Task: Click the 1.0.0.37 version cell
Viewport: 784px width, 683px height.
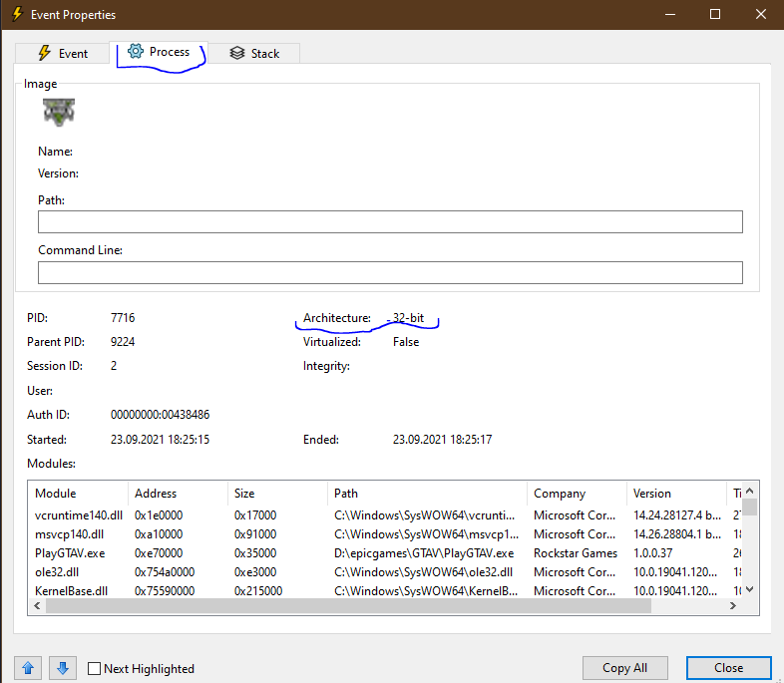Action: coord(653,553)
